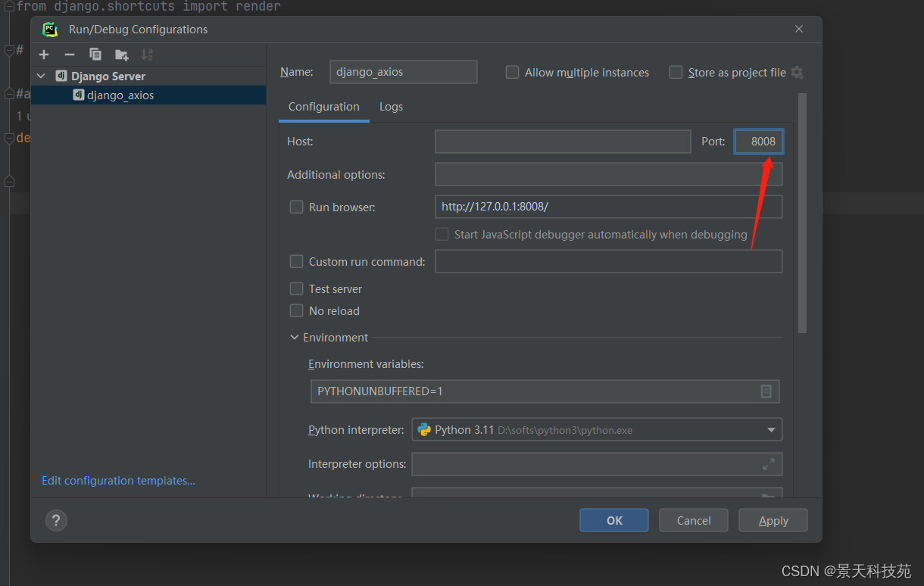
Task: Copy configuration using duplicate icon
Action: click(x=95, y=55)
